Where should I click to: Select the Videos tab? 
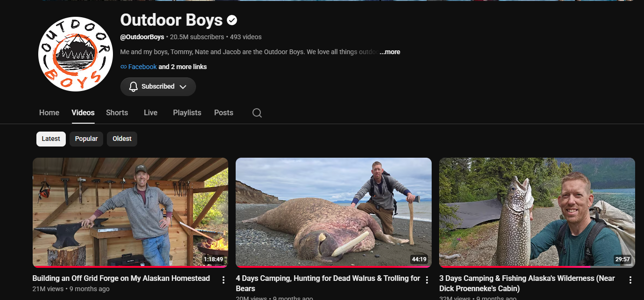(83, 112)
